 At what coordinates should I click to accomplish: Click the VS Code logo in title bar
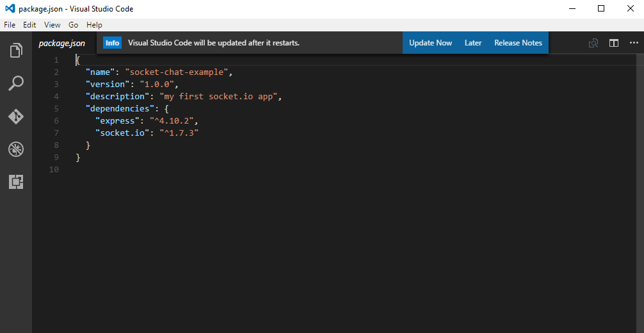pos(10,9)
